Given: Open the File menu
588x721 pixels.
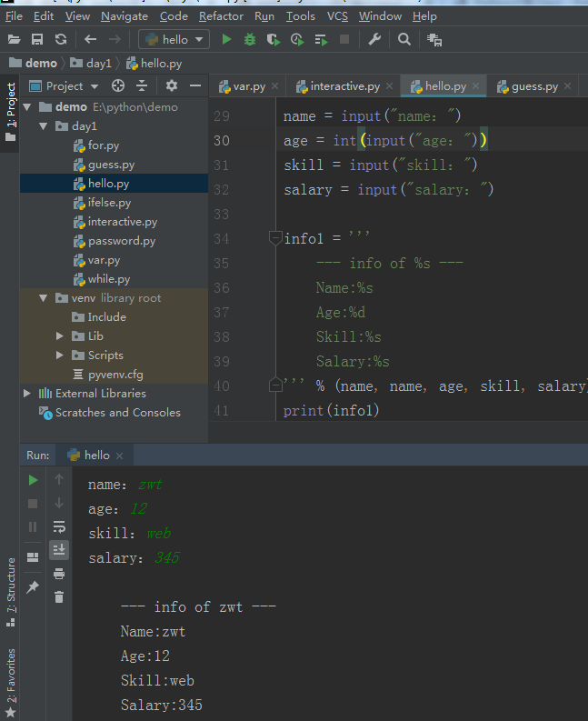Looking at the screenshot, I should coord(14,16).
